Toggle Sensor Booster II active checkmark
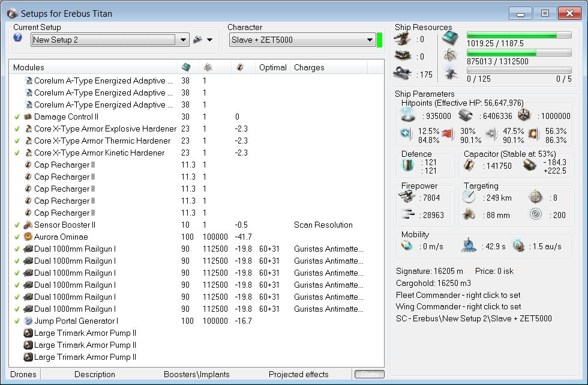The width and height of the screenshot is (588, 385). (17, 225)
